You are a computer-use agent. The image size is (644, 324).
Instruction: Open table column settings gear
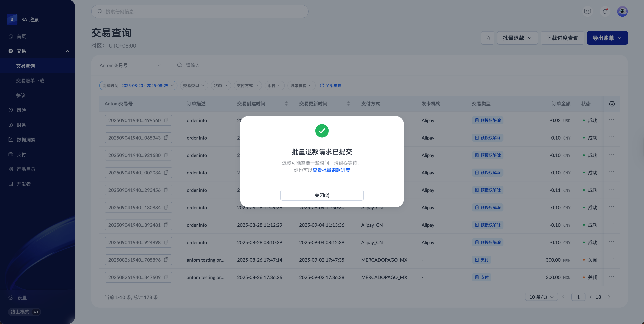pyautogui.click(x=612, y=104)
